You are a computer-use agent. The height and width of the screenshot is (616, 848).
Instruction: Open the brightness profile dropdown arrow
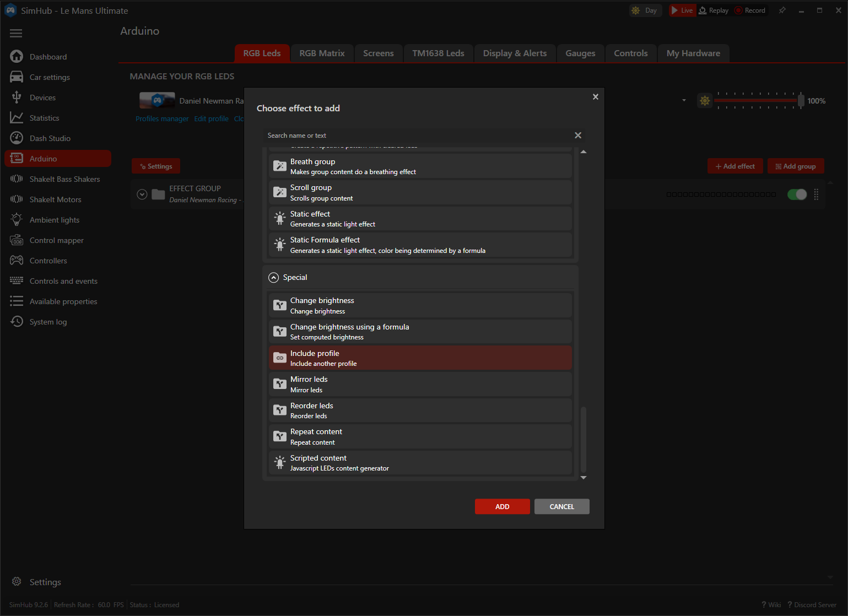[x=684, y=100]
